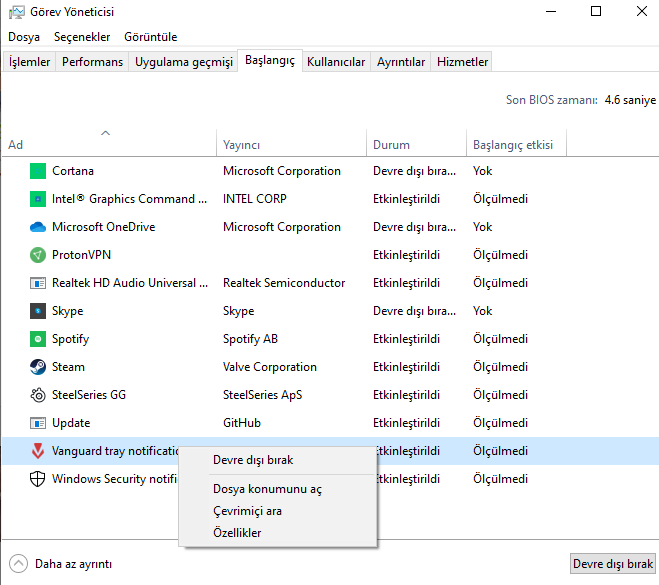This screenshot has width=659, height=585.
Task: Collapse view with Daha az ayrıntı arrow
Action: pyautogui.click(x=18, y=563)
